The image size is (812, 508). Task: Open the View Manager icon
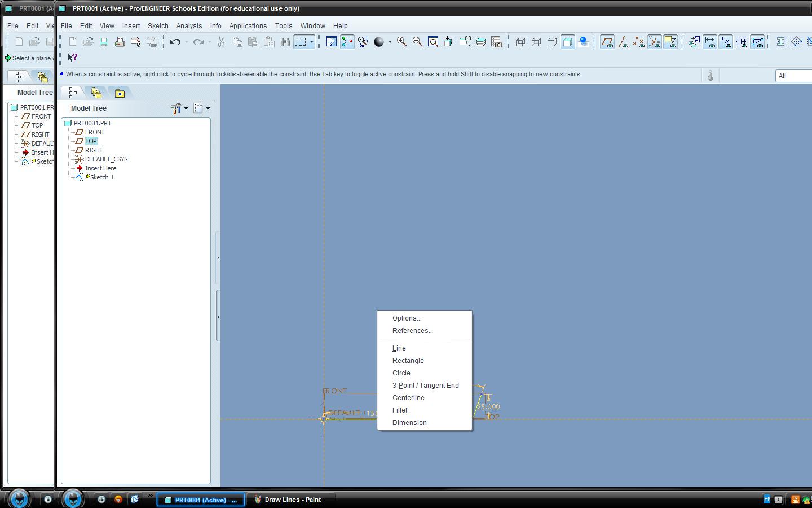[497, 42]
